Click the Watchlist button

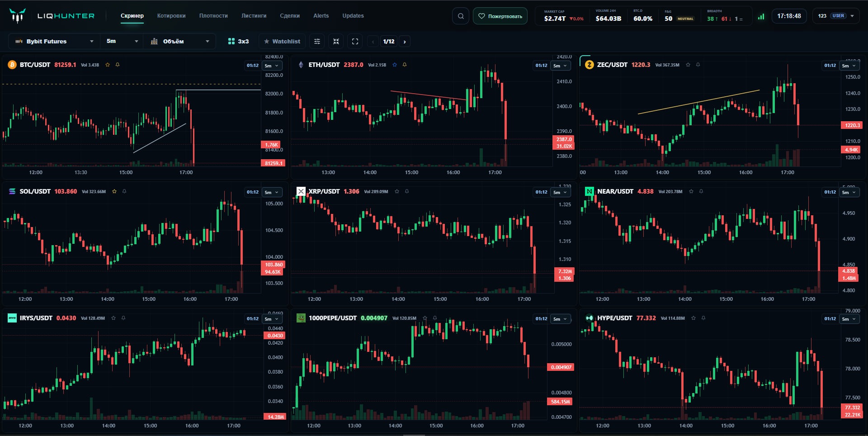(x=282, y=41)
